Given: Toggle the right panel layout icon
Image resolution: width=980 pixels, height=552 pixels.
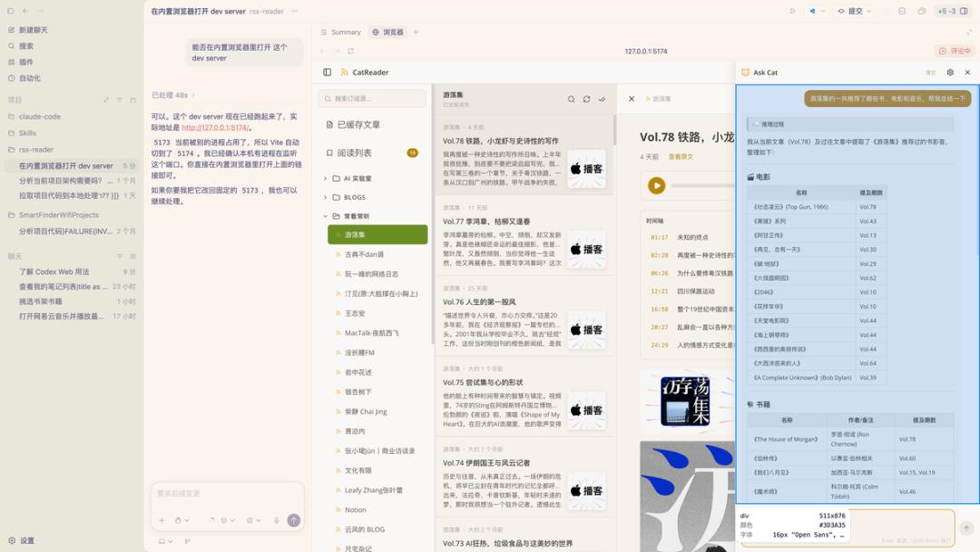Looking at the screenshot, I should 964,11.
